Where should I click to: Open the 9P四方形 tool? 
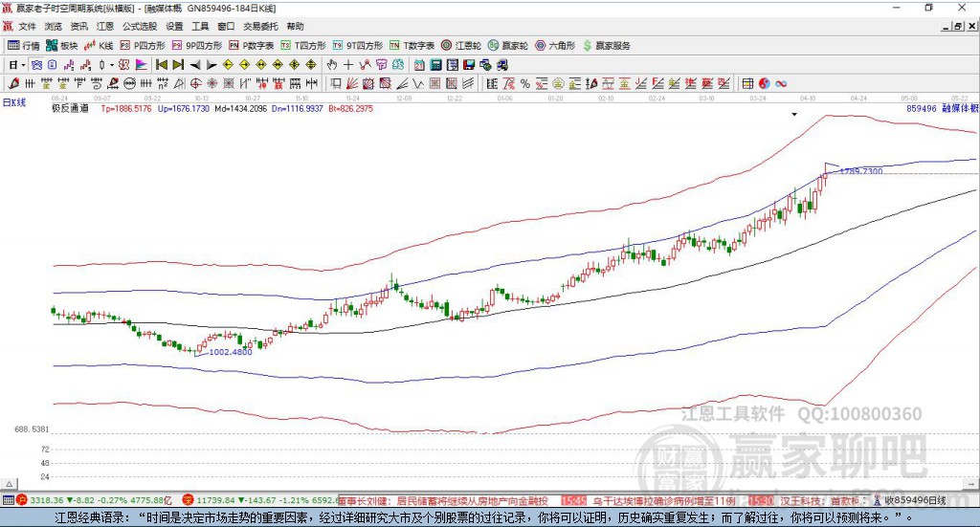[197, 46]
